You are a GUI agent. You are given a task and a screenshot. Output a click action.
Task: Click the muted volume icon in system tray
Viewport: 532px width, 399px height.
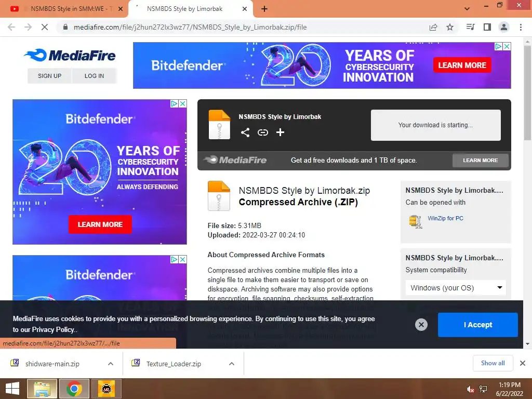(470, 389)
